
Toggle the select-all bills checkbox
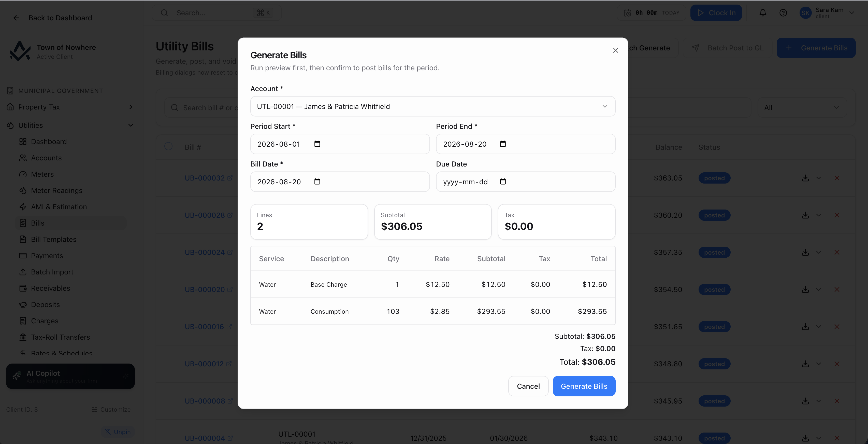click(168, 146)
